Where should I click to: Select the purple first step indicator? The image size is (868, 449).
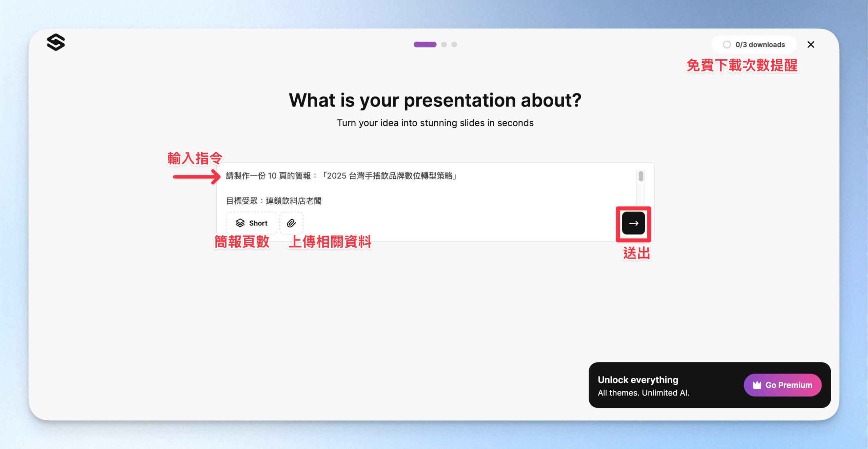[x=425, y=44]
